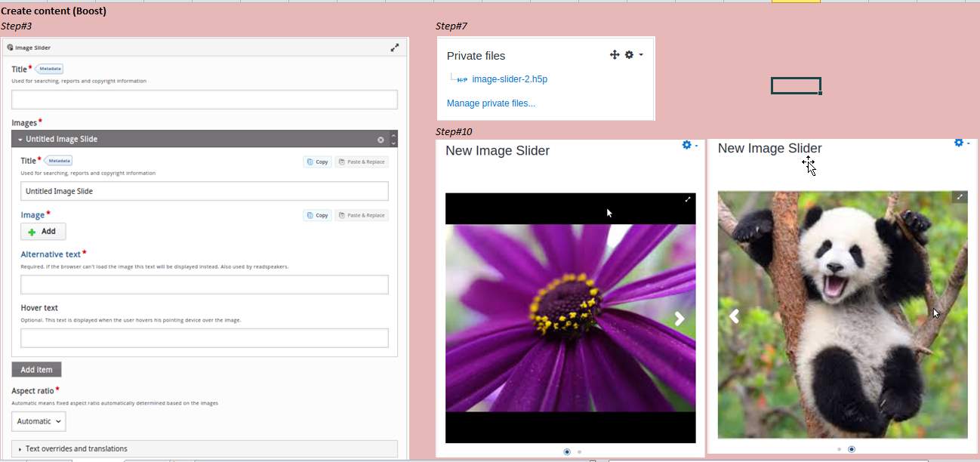This screenshot has height=462, width=980.
Task: Select second dot under panda slider
Action: pos(852,449)
